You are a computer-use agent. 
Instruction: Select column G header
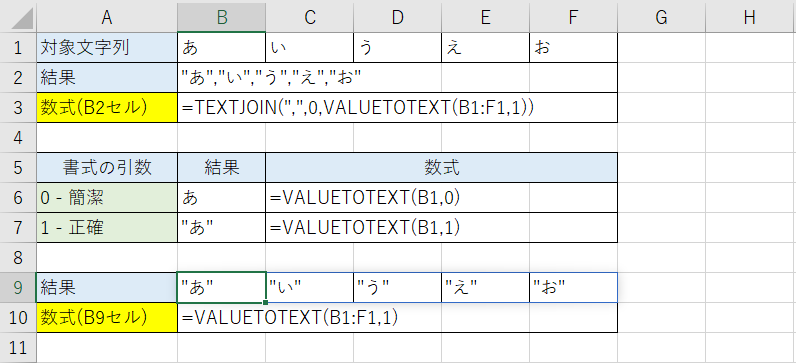[x=661, y=16]
